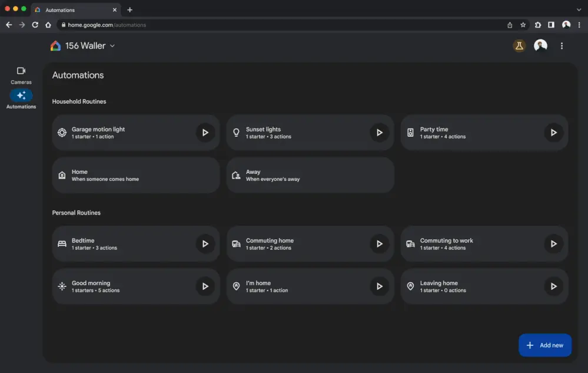This screenshot has height=373, width=588.
Task: Click the Garage motion light gear icon
Action: click(x=62, y=133)
